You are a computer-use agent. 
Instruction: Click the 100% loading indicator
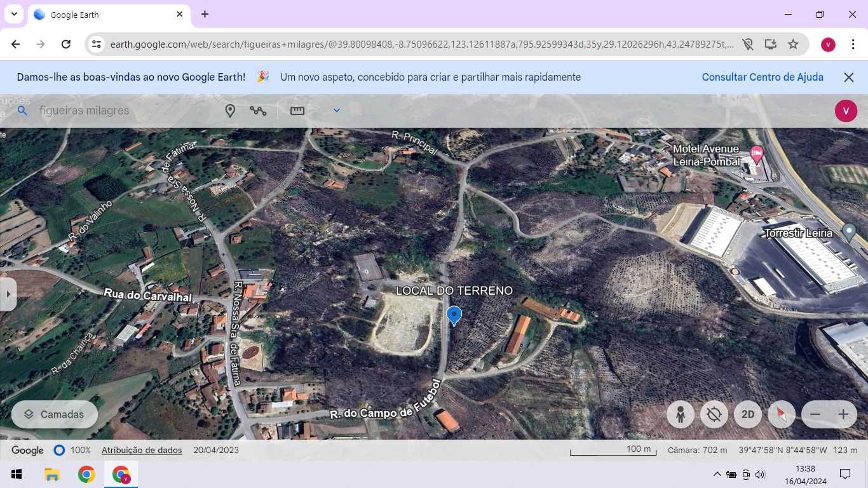72,450
